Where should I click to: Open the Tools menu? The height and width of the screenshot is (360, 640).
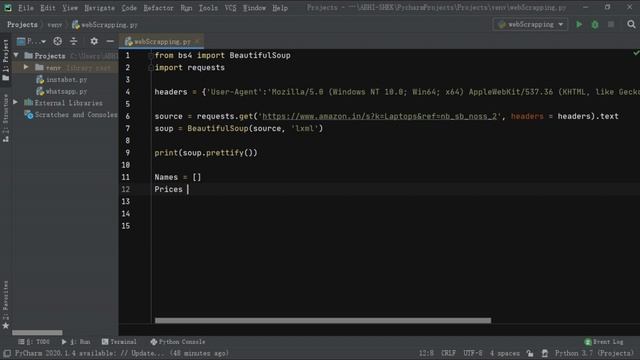pos(208,8)
